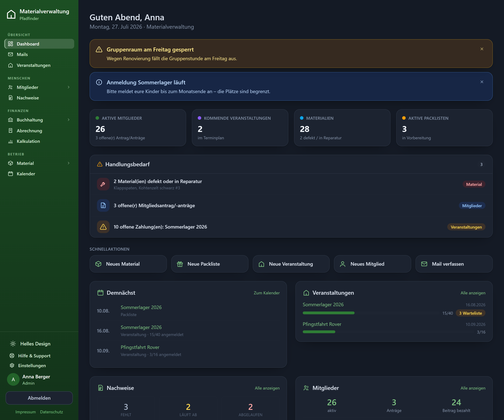504x420 pixels.
Task: Open Nachweise in the sidebar
Action: pos(39,98)
